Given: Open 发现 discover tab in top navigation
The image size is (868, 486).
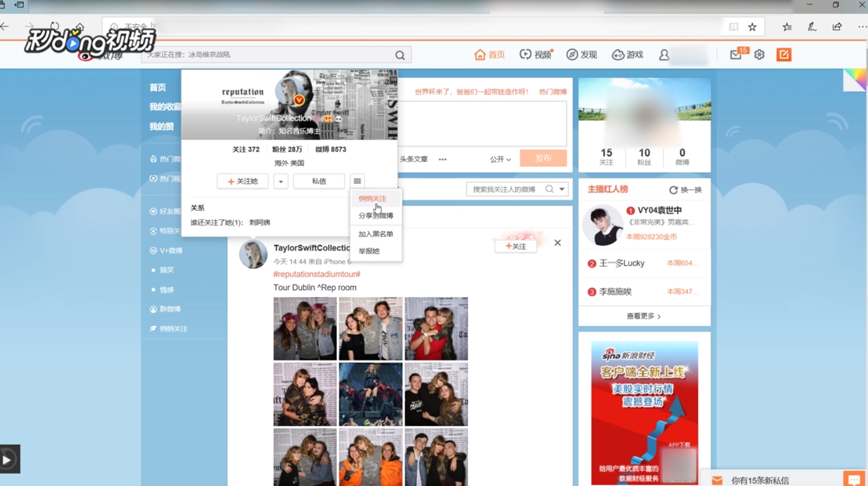Looking at the screenshot, I should (582, 55).
